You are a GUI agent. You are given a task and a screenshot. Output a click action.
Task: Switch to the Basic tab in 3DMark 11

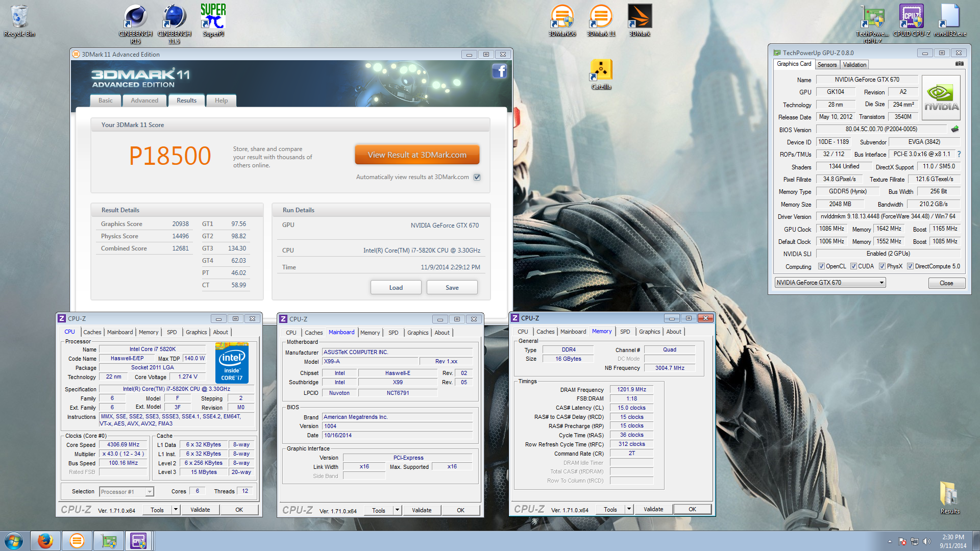click(106, 101)
